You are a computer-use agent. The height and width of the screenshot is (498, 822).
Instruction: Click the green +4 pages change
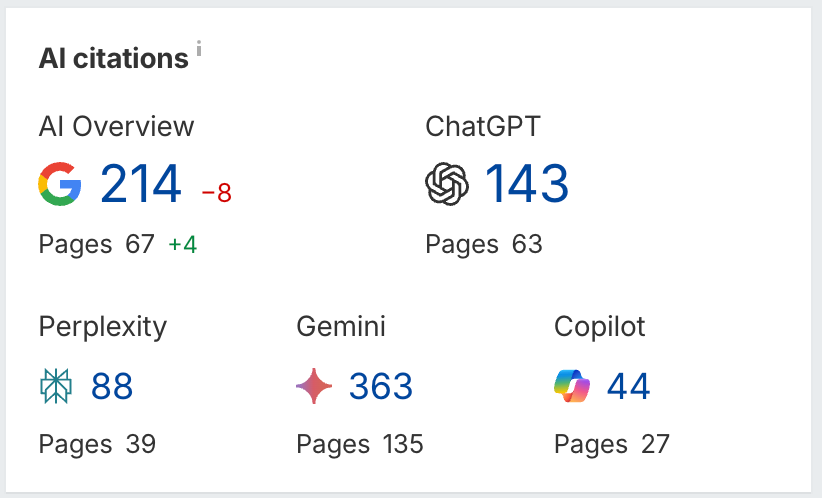[182, 245]
